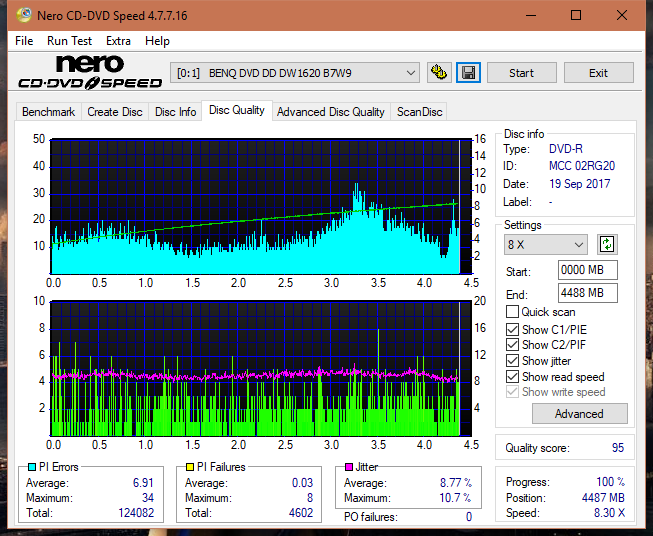This screenshot has width=653, height=536.
Task: Click PI Errors average 6.91
Action: point(143,483)
